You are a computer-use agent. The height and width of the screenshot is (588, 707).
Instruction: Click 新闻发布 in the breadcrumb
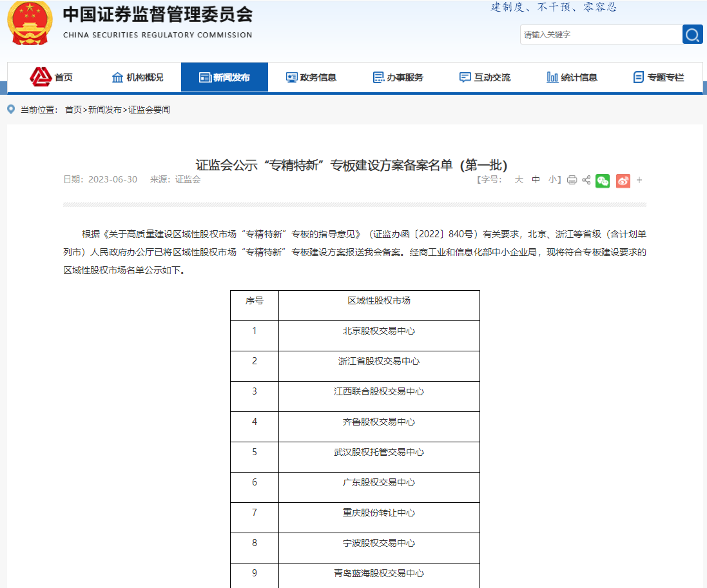click(x=104, y=110)
